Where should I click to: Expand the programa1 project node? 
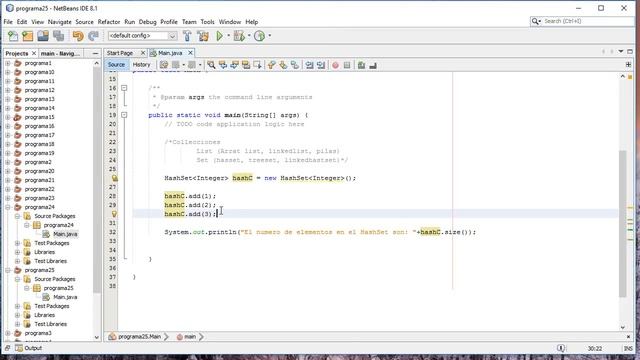click(x=8, y=63)
